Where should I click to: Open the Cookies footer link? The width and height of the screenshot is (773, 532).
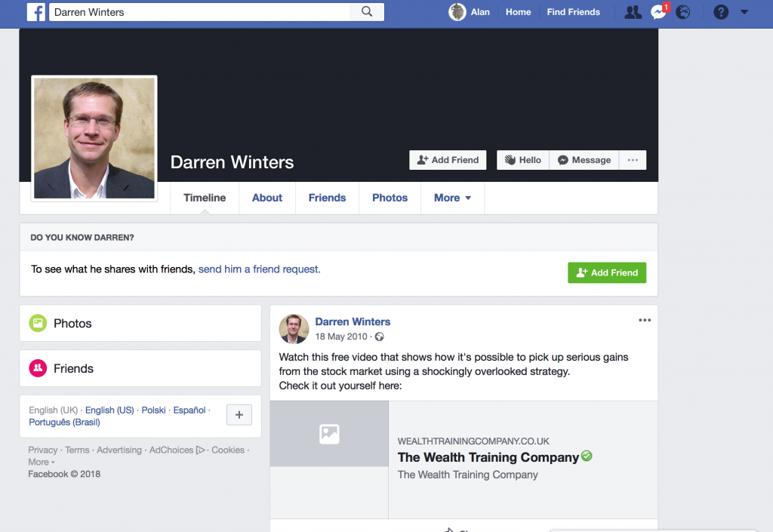(x=228, y=451)
